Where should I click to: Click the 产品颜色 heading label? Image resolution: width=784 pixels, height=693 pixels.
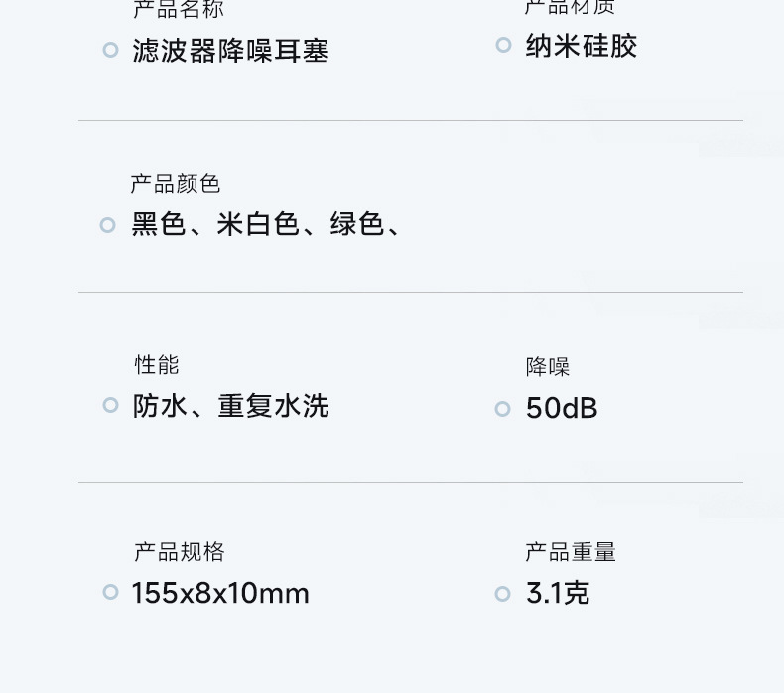176,184
